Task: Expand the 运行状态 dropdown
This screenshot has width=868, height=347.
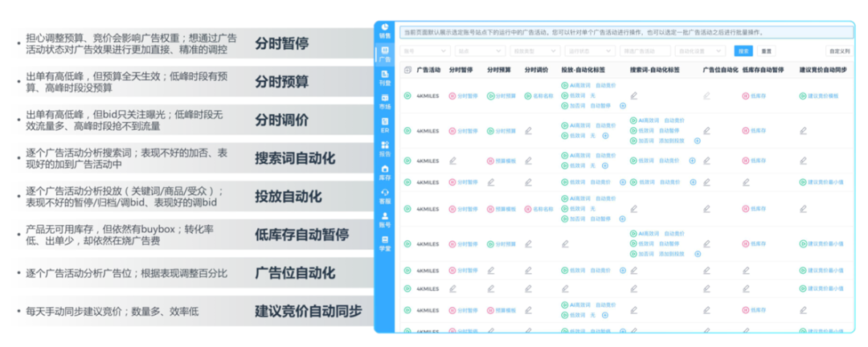Action: coord(590,51)
